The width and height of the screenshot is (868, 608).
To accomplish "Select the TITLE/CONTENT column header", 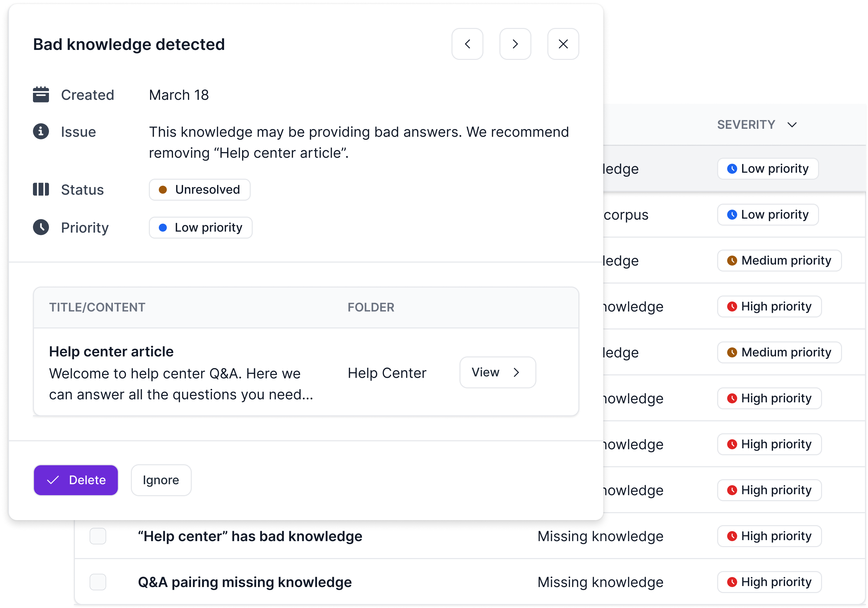I will (x=97, y=307).
